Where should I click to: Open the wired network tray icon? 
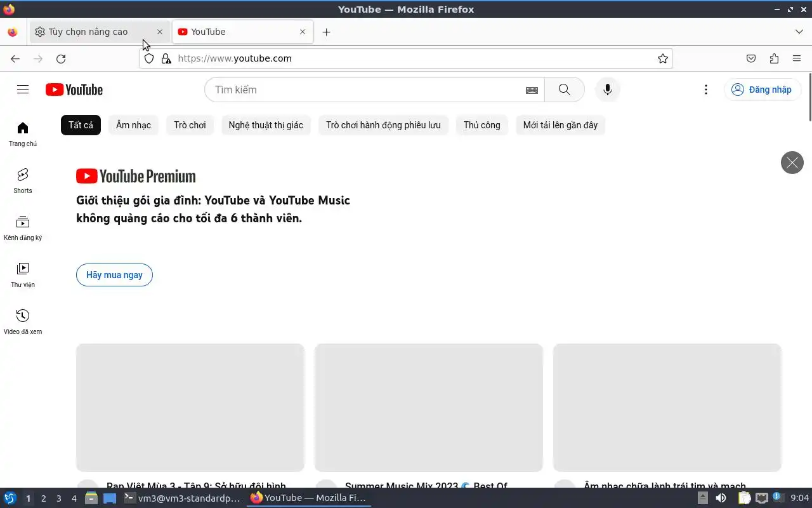coord(761,498)
